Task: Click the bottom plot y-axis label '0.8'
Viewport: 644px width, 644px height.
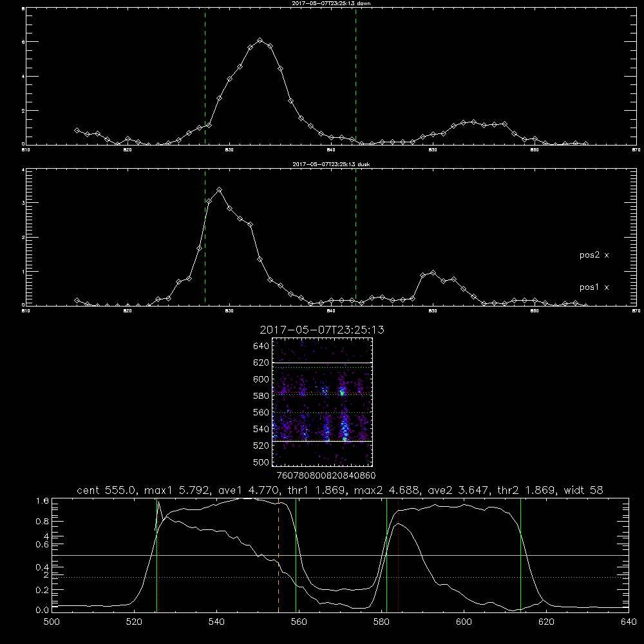Action: tap(43, 522)
